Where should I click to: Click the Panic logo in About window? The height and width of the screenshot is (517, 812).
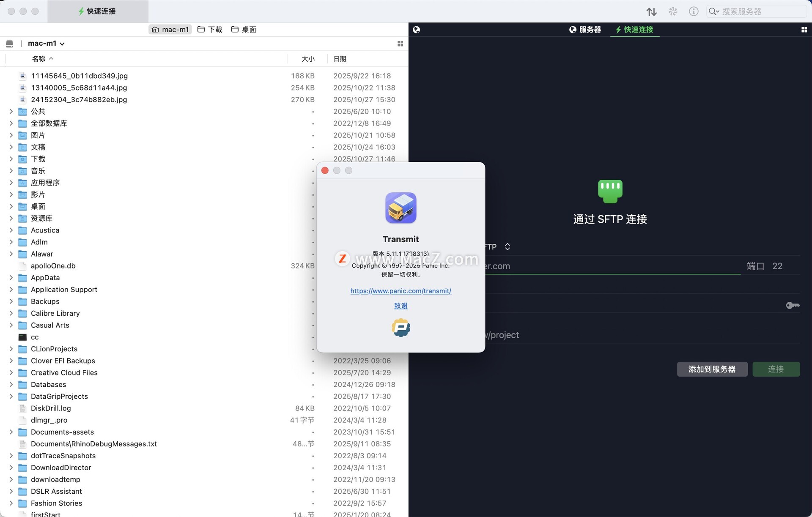401,328
